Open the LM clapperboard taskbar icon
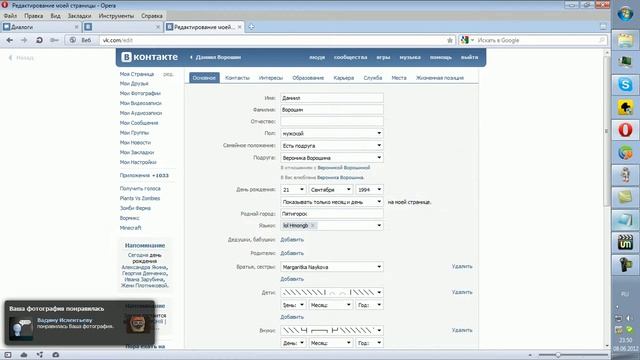Screen dimensions: 640x360 pos(625,242)
